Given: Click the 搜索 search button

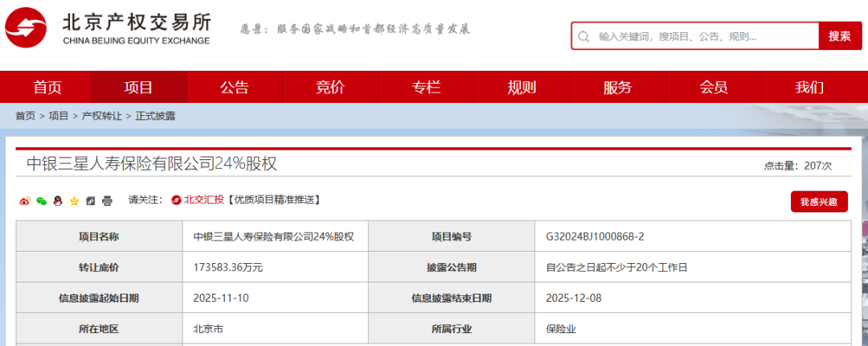Looking at the screenshot, I should [840, 36].
